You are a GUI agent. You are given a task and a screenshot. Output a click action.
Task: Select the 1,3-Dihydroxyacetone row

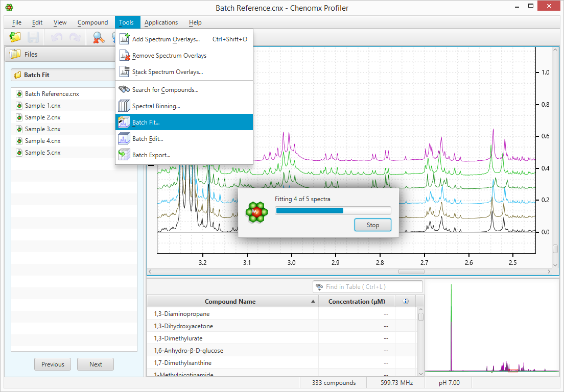point(282,326)
